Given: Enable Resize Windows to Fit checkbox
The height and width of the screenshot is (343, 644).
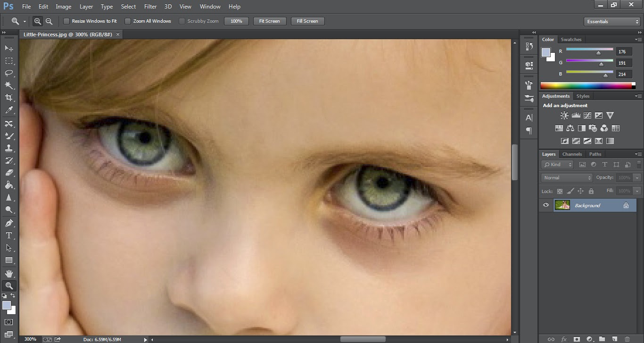Looking at the screenshot, I should [66, 21].
